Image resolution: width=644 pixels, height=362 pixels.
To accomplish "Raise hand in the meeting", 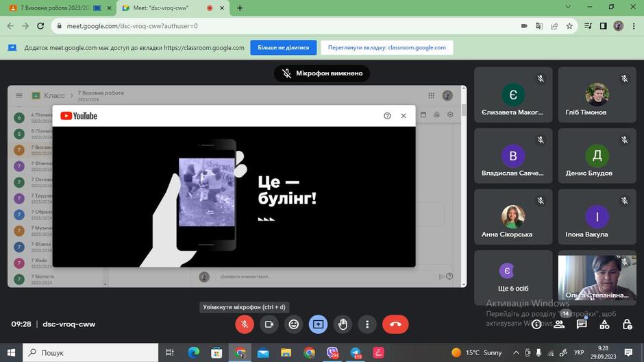I will click(343, 324).
